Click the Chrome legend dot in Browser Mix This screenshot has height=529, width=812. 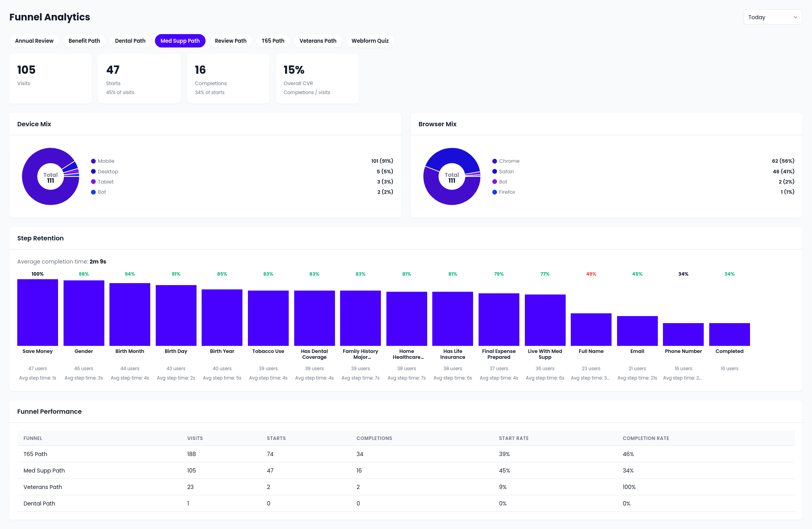(495, 161)
